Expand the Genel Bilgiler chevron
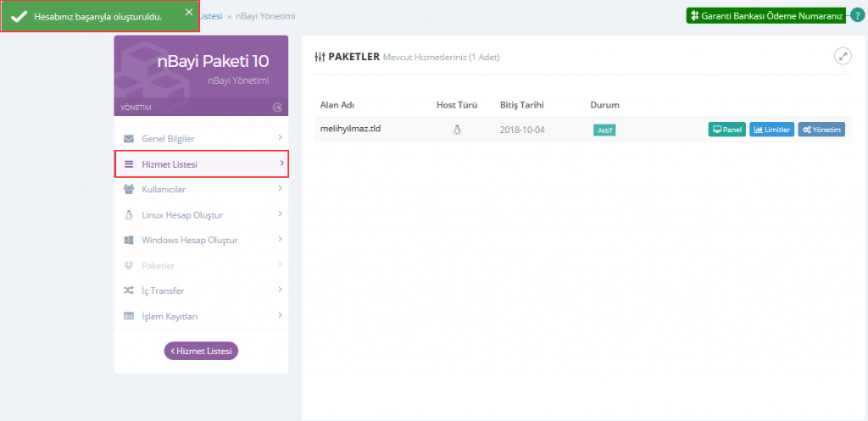 (x=280, y=137)
